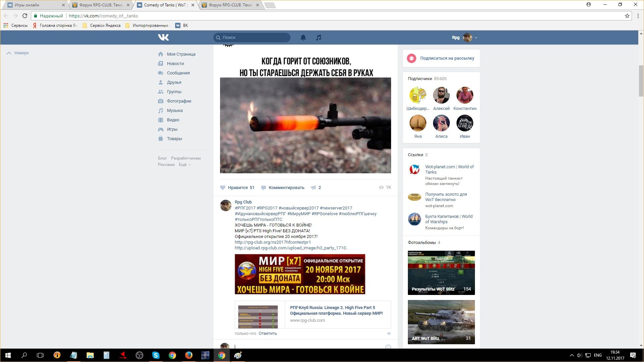Open the rpg-club.org ns2017hfcontestpr1 link

click(x=273, y=242)
